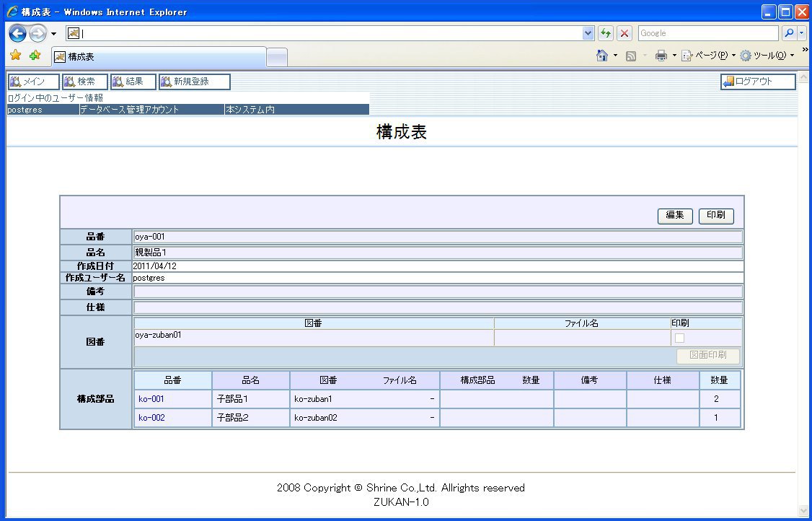Click the Internet Explorer title bar icon
The width and height of the screenshot is (812, 521).
pos(12,12)
